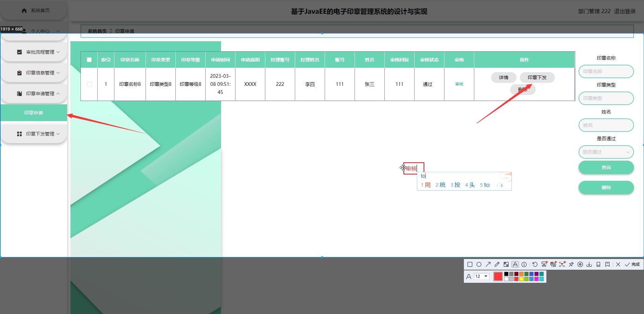Click the translate screenshot icon
Image resolution: width=644 pixels, height=314 pixels.
click(553, 264)
